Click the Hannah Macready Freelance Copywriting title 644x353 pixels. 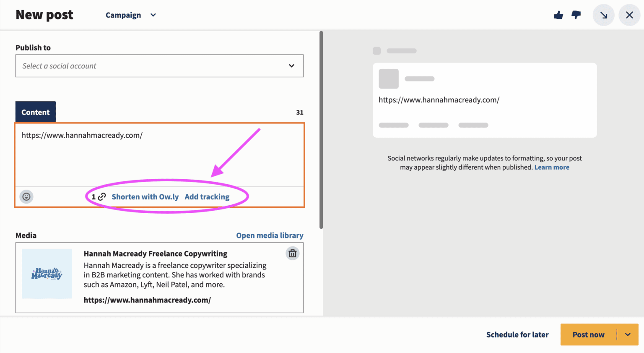coord(156,254)
